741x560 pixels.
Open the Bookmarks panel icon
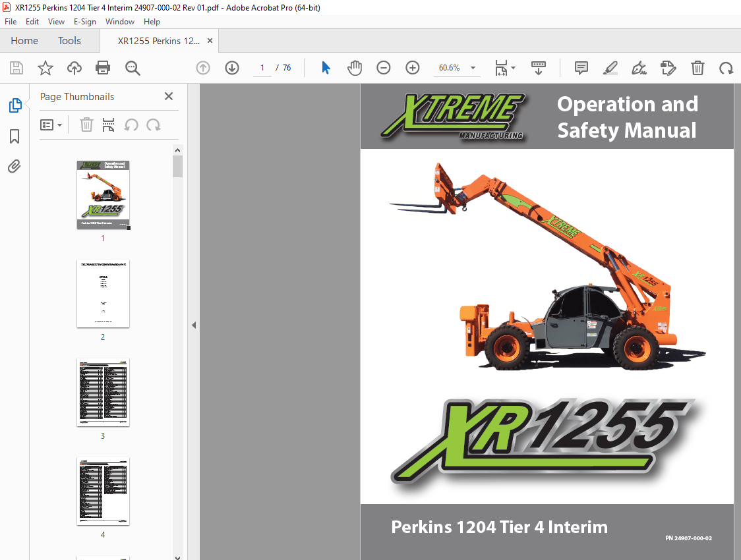coord(15,136)
